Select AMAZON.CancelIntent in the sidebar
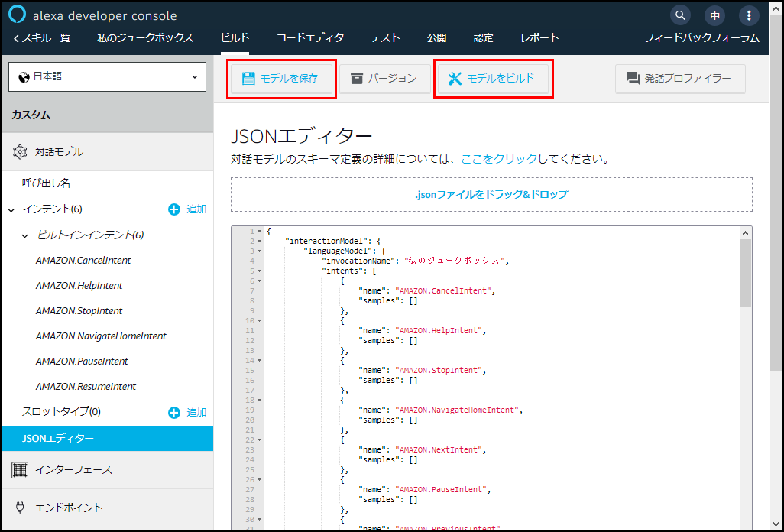Screen dimensions: 784x532 [83, 261]
